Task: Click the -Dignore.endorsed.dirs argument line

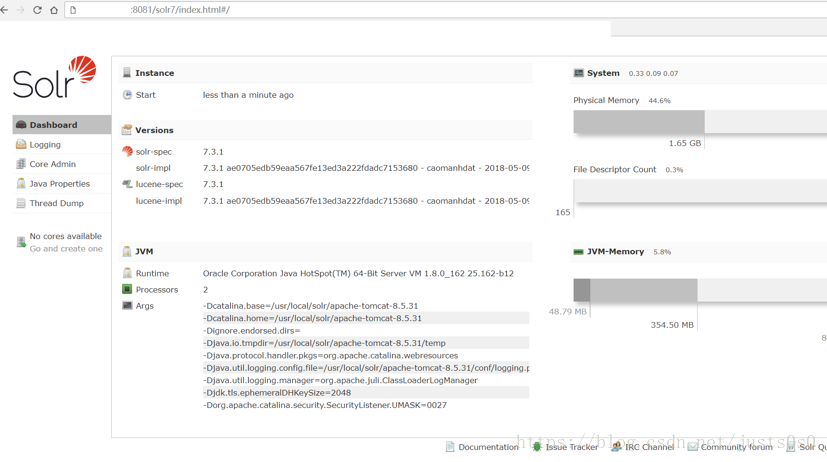Action: coord(366,331)
